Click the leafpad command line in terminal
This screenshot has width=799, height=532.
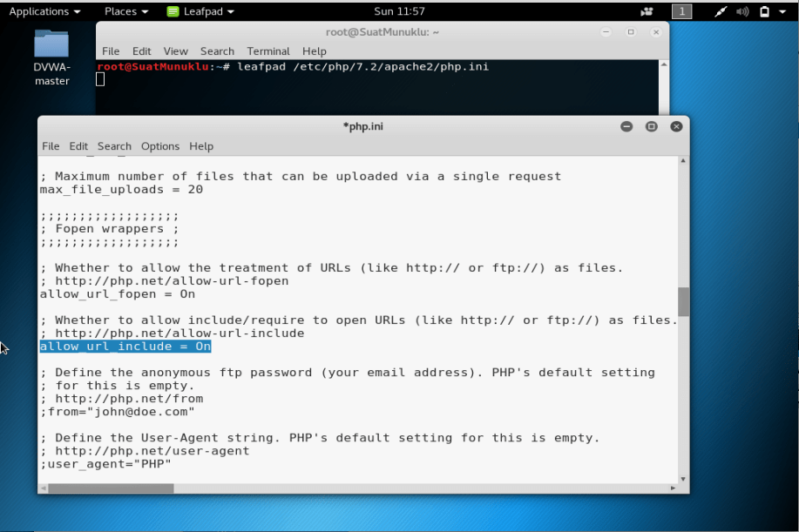click(x=293, y=67)
